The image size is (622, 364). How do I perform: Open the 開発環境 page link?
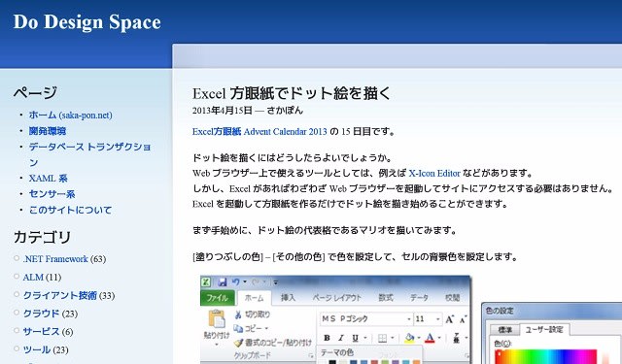48,131
